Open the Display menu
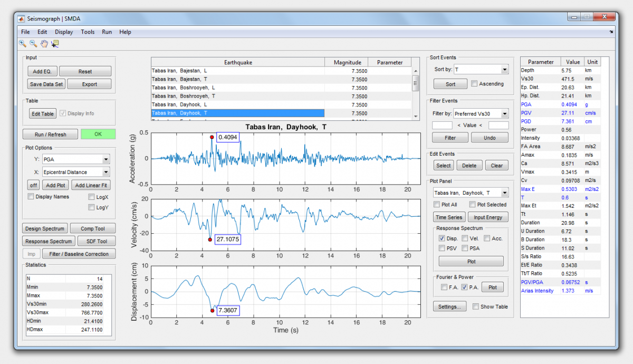Screen dimensions: 633x364 coord(64,32)
